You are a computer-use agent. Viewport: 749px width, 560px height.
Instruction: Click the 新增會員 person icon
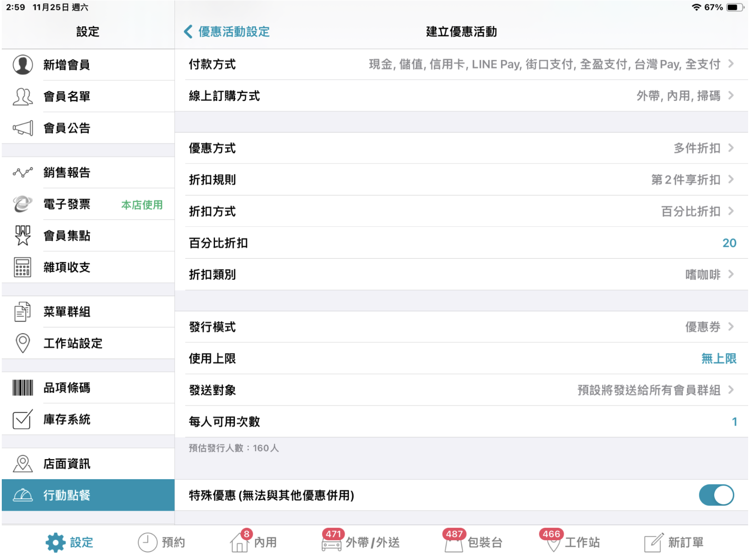tap(23, 65)
